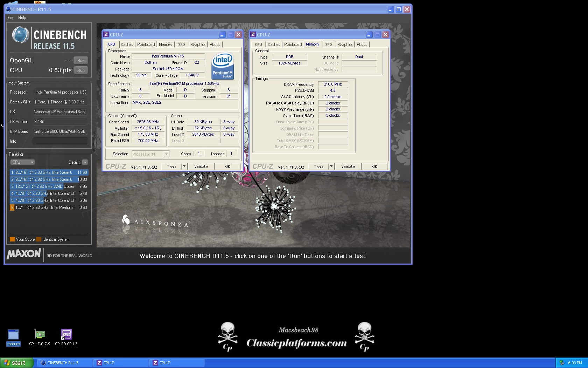Close the right CPU-Z window
This screenshot has height=368, width=588.
(x=385, y=34)
